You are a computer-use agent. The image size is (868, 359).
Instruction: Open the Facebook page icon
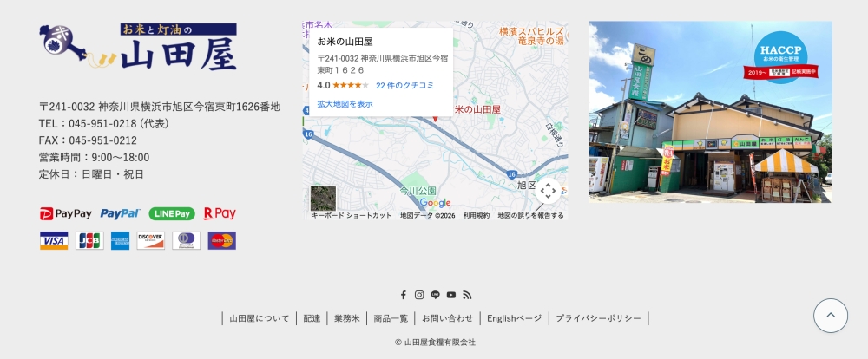[x=403, y=295]
